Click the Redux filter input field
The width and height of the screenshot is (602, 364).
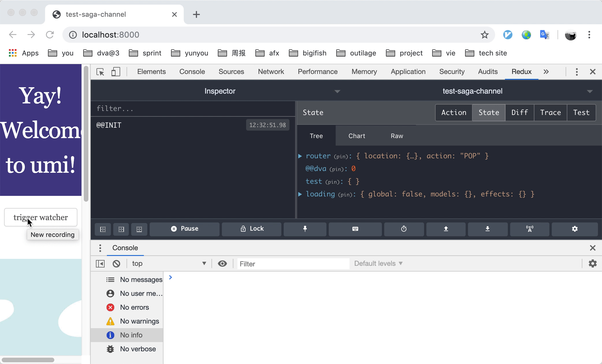pyautogui.click(x=193, y=109)
